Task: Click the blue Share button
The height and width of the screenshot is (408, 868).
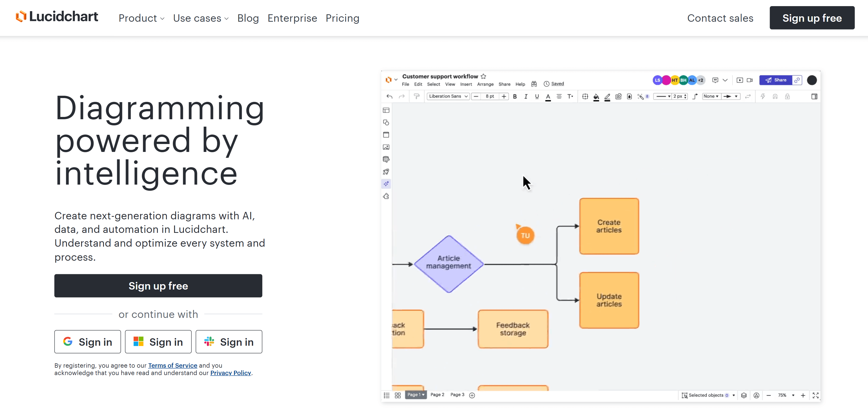Action: 775,80
